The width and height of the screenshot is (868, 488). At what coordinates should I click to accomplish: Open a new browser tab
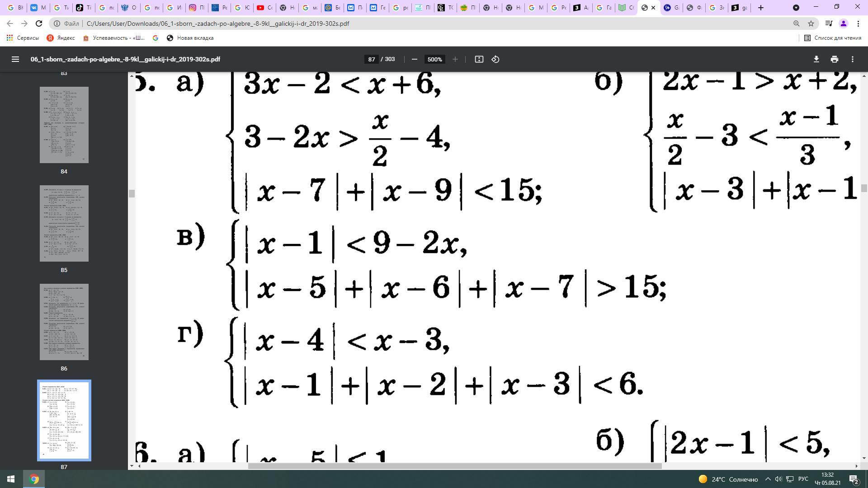(x=760, y=8)
